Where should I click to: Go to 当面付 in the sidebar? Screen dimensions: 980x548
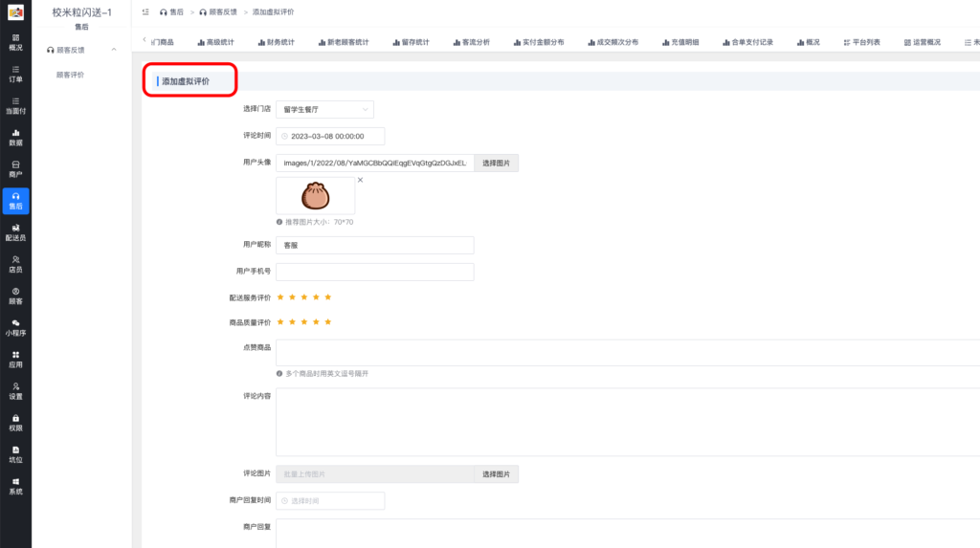click(x=15, y=106)
